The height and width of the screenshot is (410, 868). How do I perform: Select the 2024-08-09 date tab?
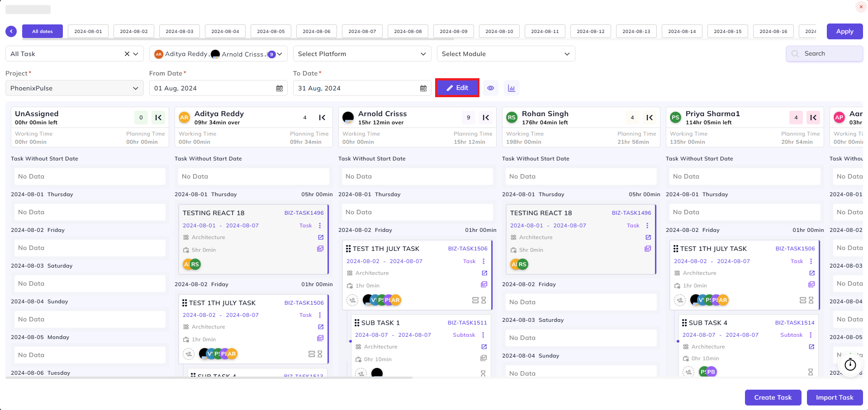tap(454, 31)
